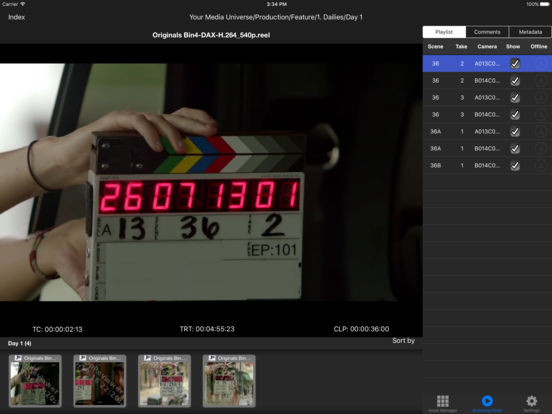Viewport: 552px width, 414px height.
Task: Tap offline download icon for 36 take 2 B014C0
Action: [540, 81]
